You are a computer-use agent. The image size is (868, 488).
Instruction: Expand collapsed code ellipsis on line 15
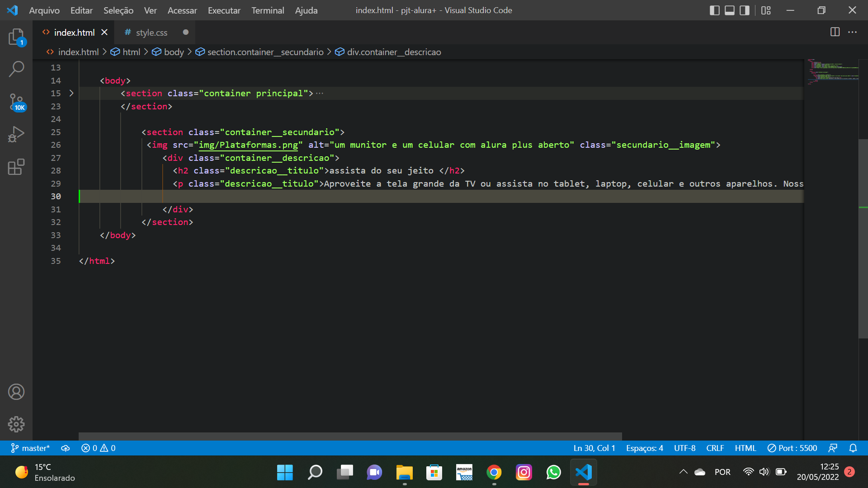pyautogui.click(x=320, y=93)
